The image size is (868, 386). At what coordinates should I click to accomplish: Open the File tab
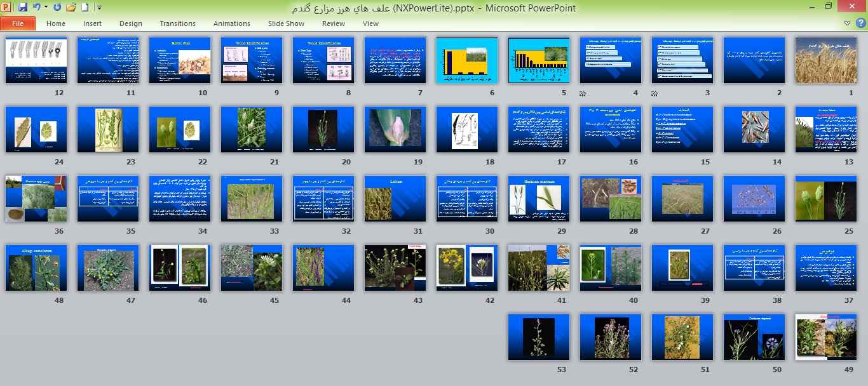(18, 23)
